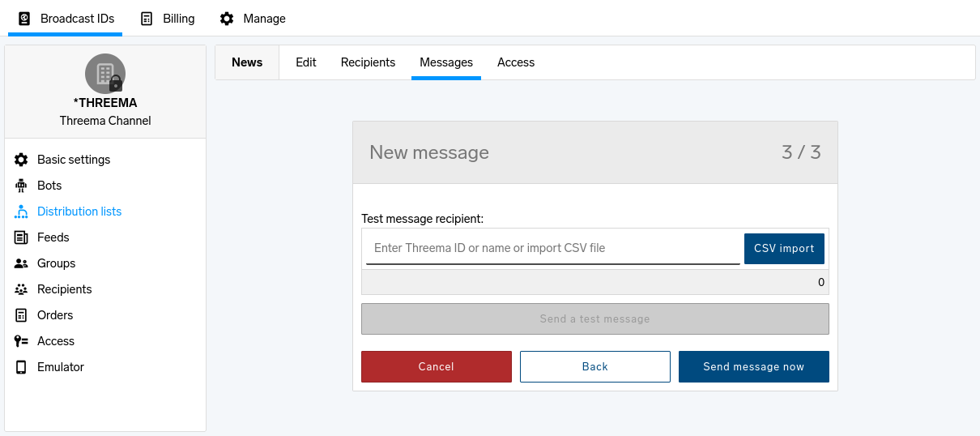Click the red Cancel button
This screenshot has height=436, width=980.
pos(437,366)
